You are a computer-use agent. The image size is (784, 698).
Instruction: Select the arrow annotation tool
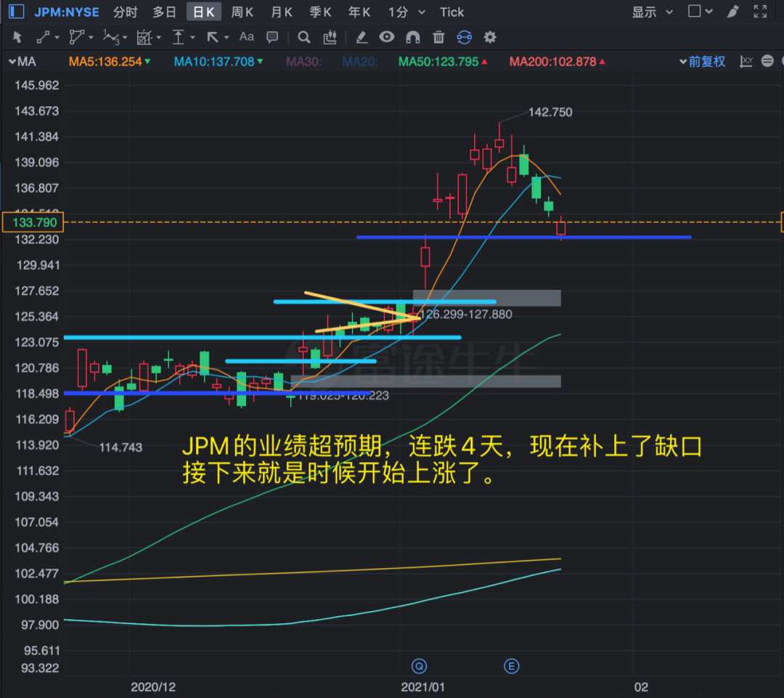coord(213,38)
